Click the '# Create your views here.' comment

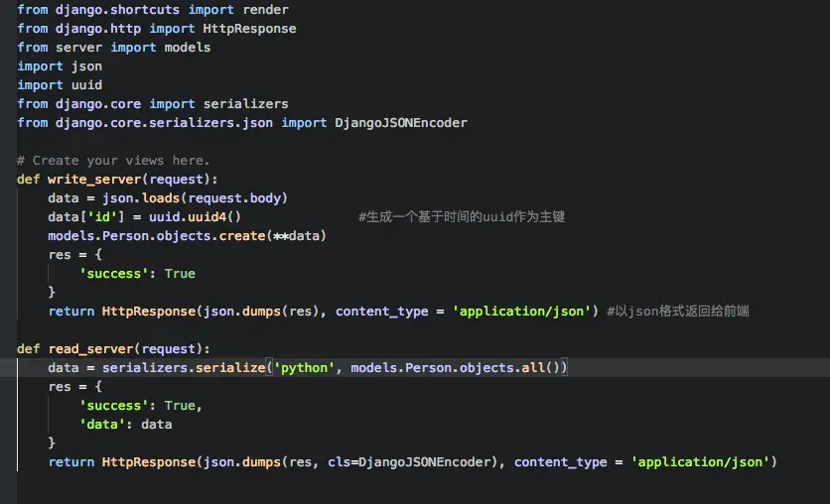pyautogui.click(x=113, y=161)
